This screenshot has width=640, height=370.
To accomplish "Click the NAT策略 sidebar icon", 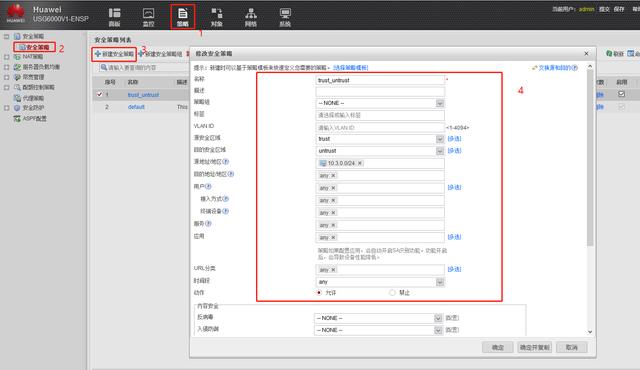I will pyautogui.click(x=17, y=57).
